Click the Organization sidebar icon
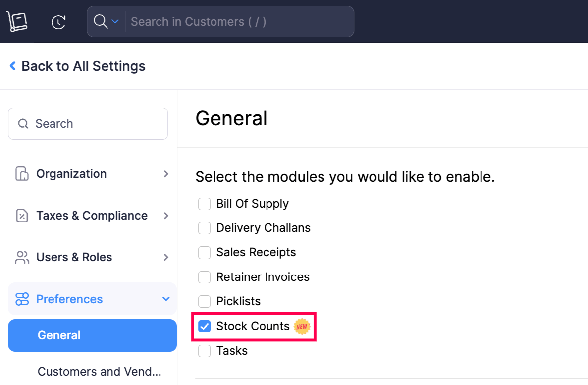The height and width of the screenshot is (385, 588). coord(21,173)
